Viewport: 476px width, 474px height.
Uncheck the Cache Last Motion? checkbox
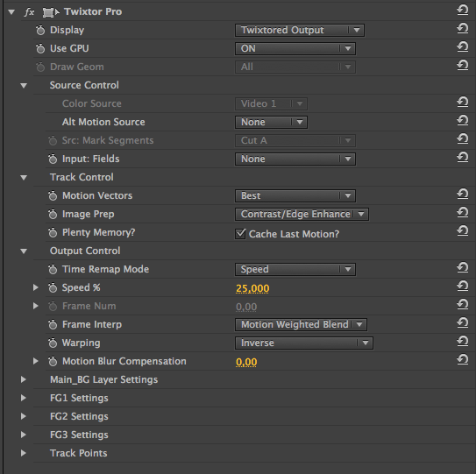[240, 234]
